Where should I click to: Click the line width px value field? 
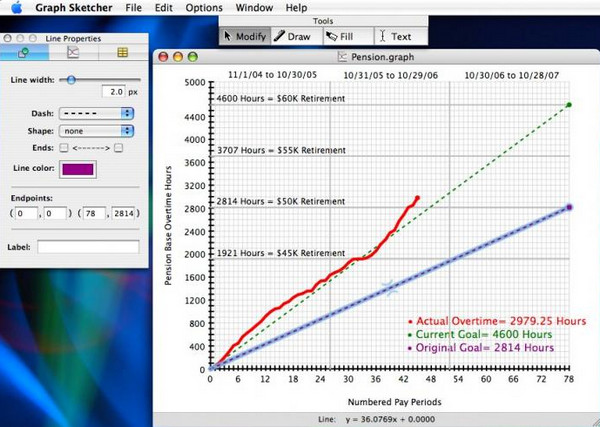pyautogui.click(x=114, y=92)
